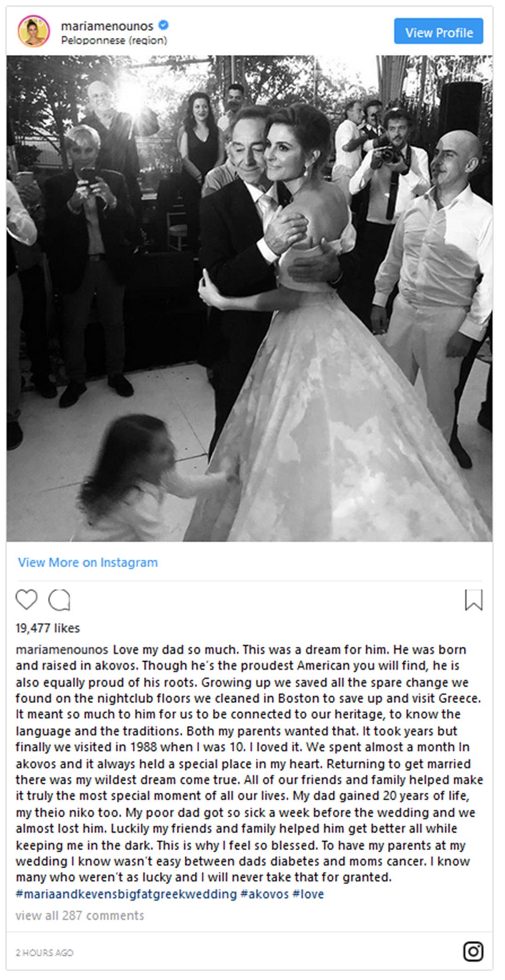Open the 19,477 likes list
Image resolution: width=505 pixels, height=980 pixels.
pyautogui.click(x=48, y=628)
